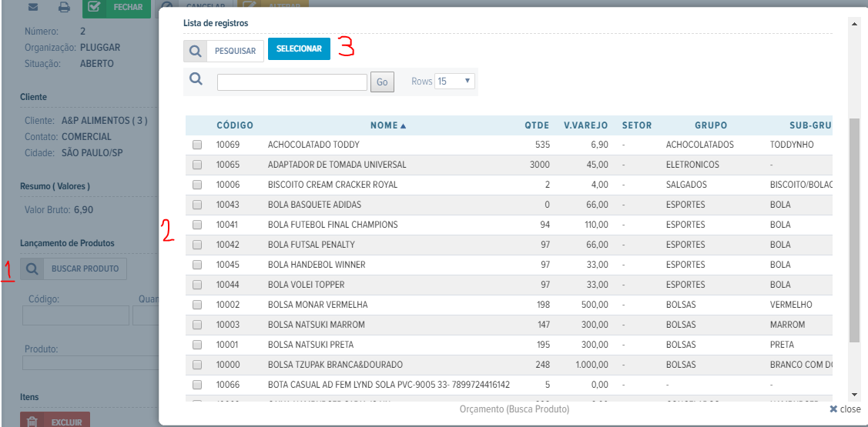Click the product name BOLA VOLEI TOPPER
Image resolution: width=868 pixels, height=427 pixels.
pyautogui.click(x=306, y=285)
